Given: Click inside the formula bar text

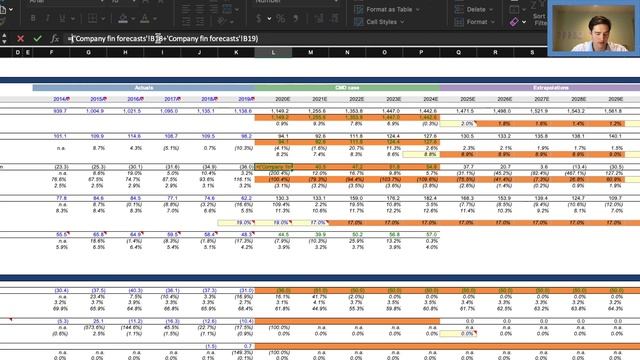Looking at the screenshot, I should 163,39.
